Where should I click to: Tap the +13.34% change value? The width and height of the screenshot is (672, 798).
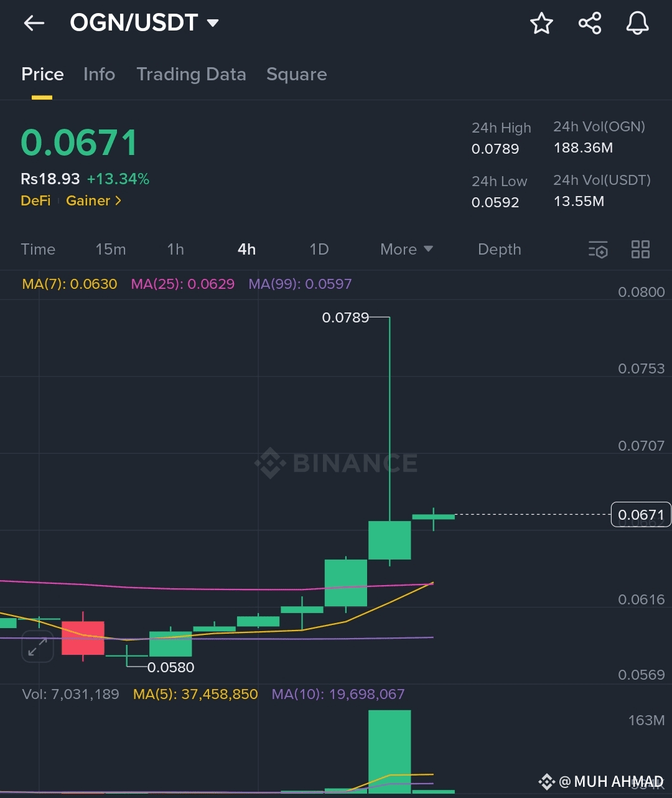tap(118, 179)
